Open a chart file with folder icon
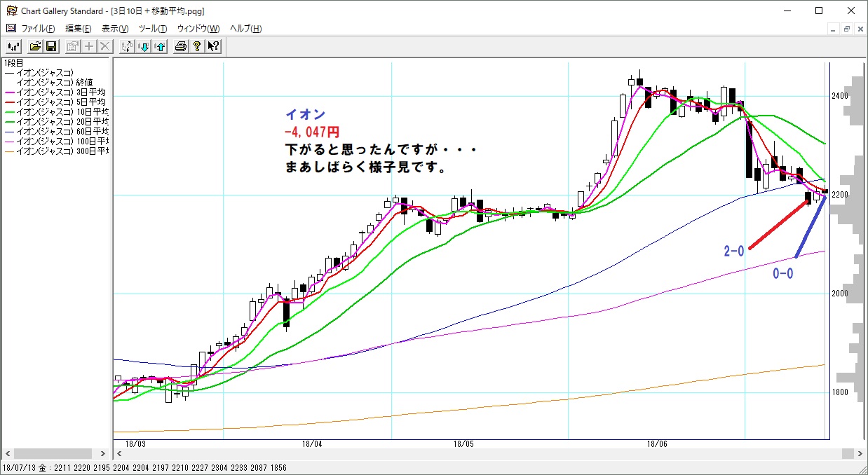This screenshot has width=868, height=475. coord(35,46)
